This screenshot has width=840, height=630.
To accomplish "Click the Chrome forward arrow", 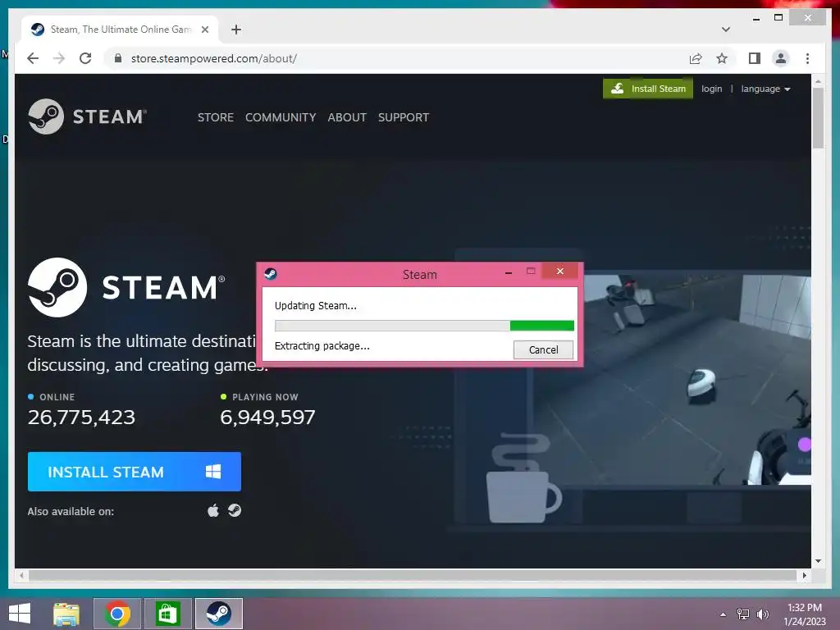I will click(x=59, y=58).
